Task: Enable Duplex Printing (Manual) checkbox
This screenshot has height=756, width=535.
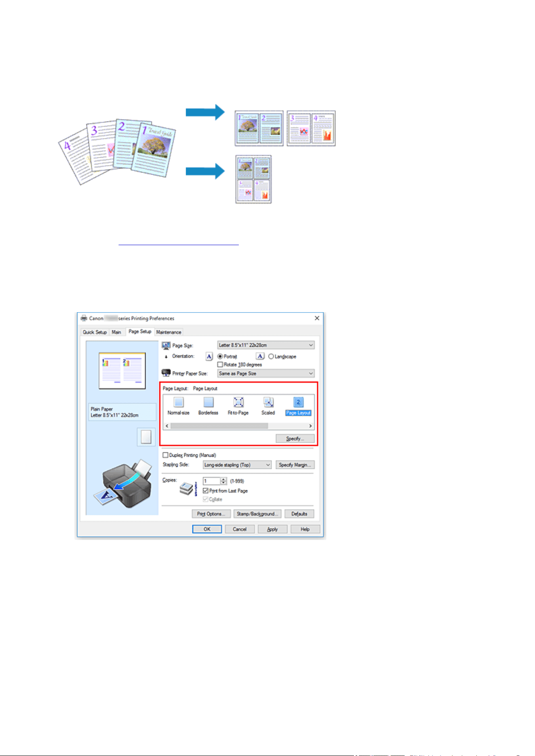Action: pyautogui.click(x=165, y=455)
